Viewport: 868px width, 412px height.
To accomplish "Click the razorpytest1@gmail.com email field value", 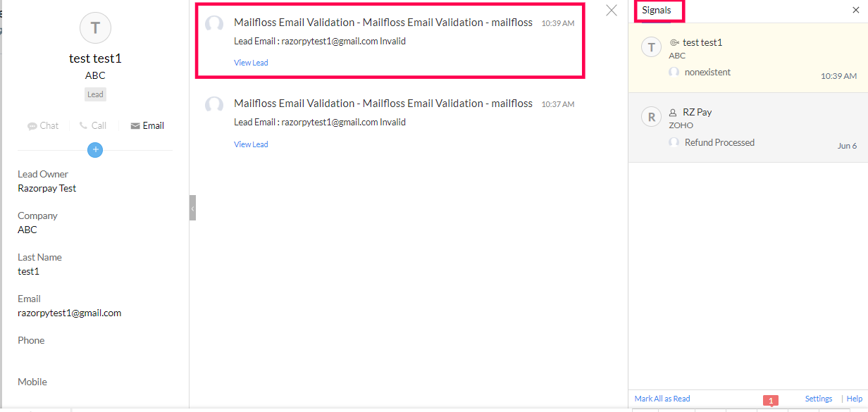I will click(x=69, y=313).
